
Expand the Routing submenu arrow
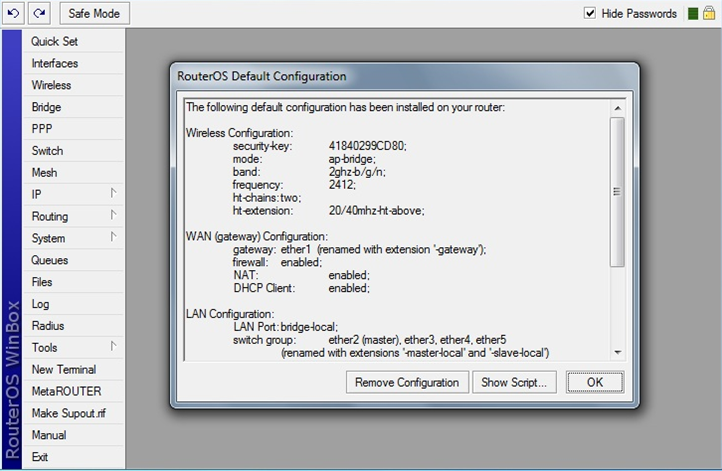(x=113, y=215)
